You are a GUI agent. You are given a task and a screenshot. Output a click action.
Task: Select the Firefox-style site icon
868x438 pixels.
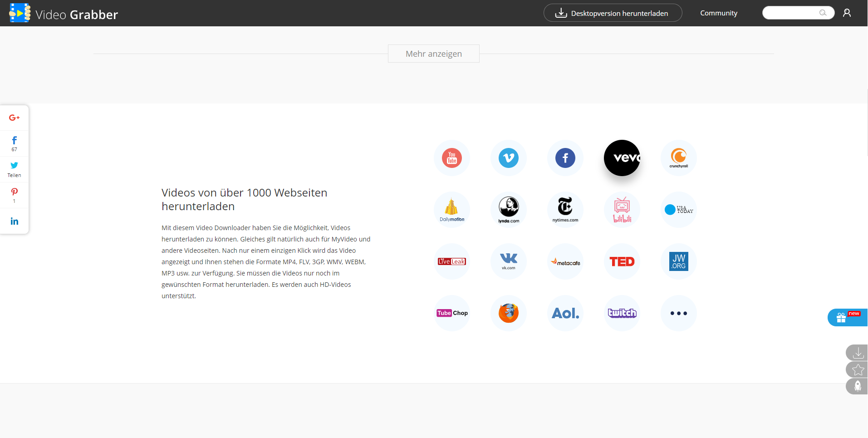pyautogui.click(x=509, y=313)
